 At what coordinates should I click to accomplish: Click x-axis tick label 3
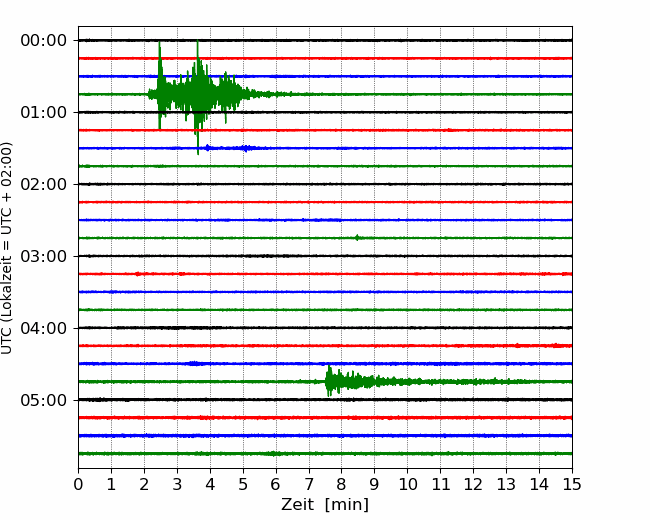point(177,484)
